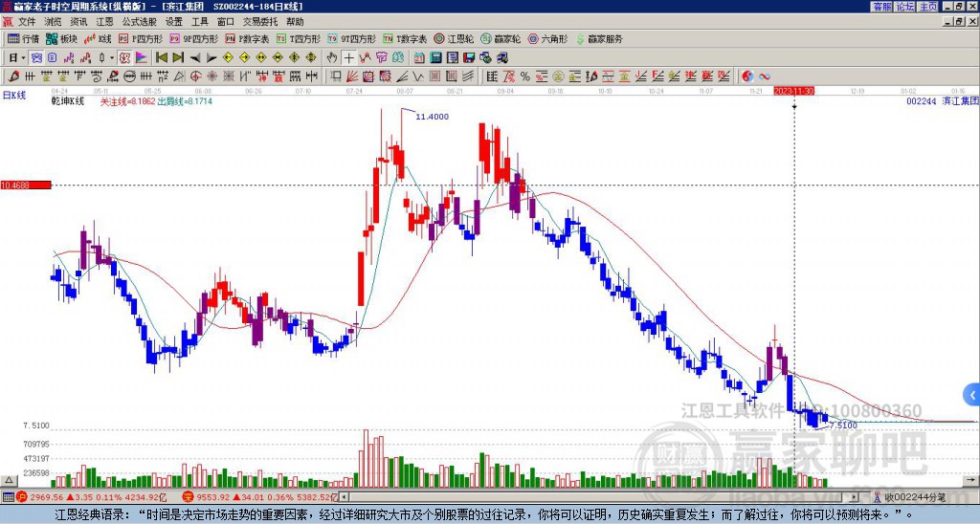The width and height of the screenshot is (980, 524).
Task: Open the 9T四方形 tool
Action: 351,38
